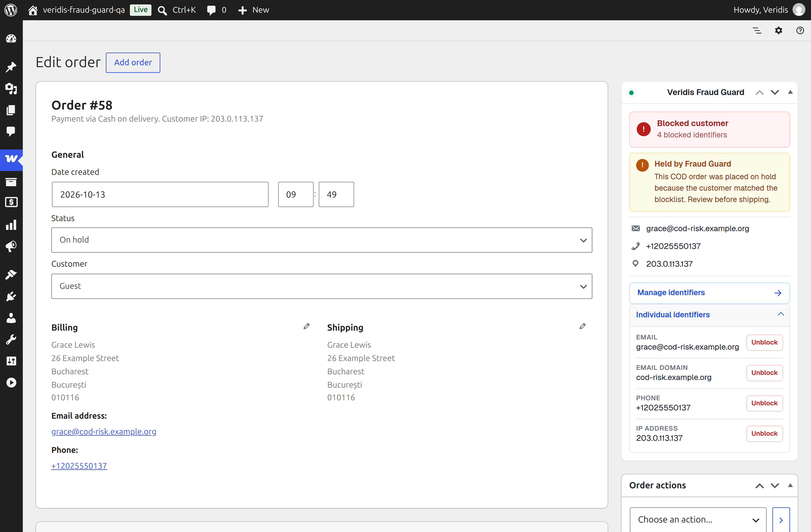Edit the Billing address with pencil icon
Viewport: 811px width, 532px height.
(306, 326)
